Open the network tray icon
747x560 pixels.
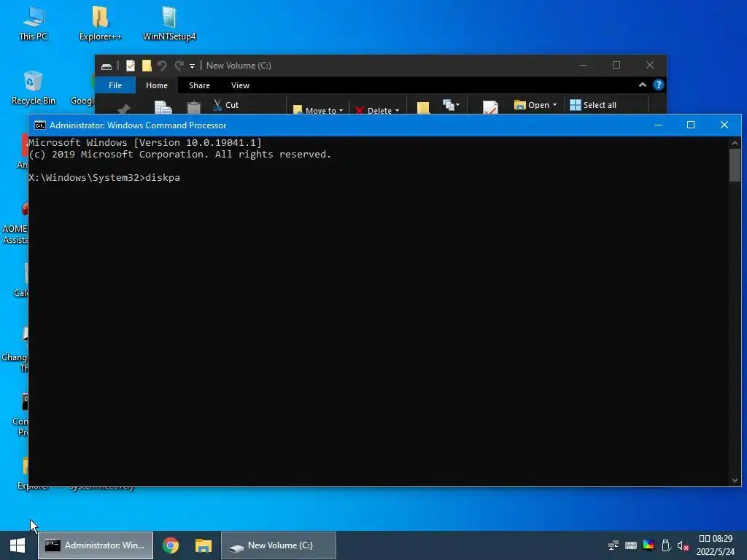click(x=614, y=545)
